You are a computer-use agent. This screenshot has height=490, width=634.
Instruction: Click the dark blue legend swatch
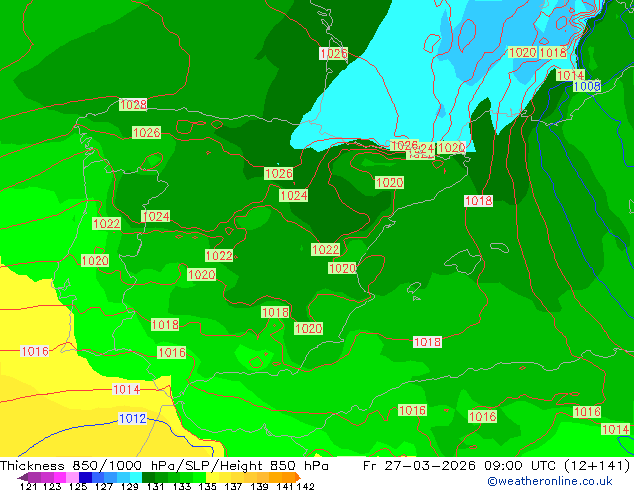85,477
